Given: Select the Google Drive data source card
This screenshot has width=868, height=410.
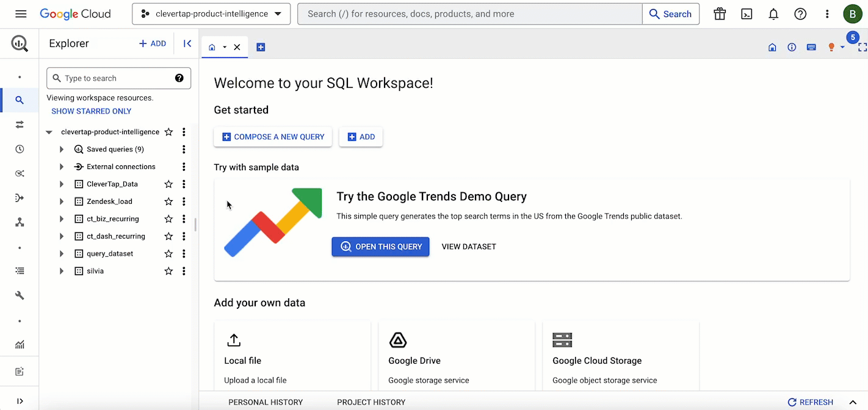Looking at the screenshot, I should coord(457,357).
